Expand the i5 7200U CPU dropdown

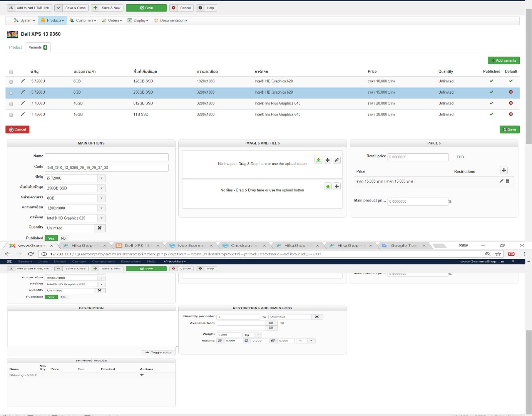(x=102, y=178)
